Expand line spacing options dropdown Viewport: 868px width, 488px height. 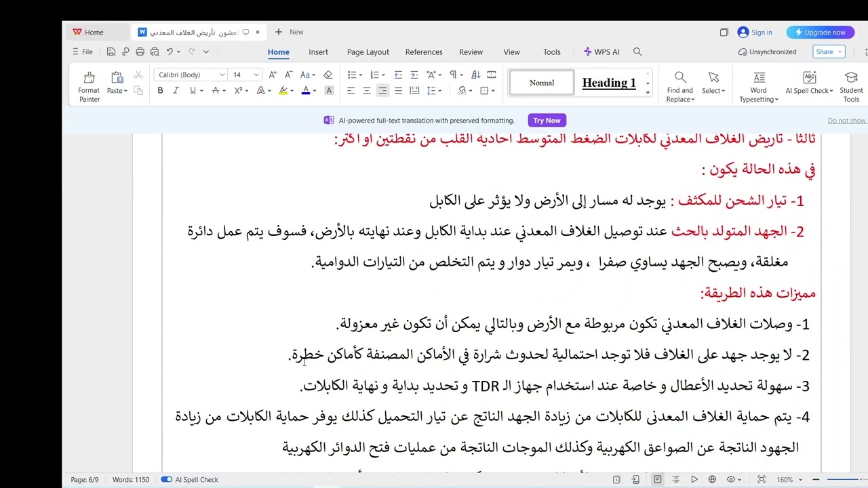pyautogui.click(x=440, y=91)
